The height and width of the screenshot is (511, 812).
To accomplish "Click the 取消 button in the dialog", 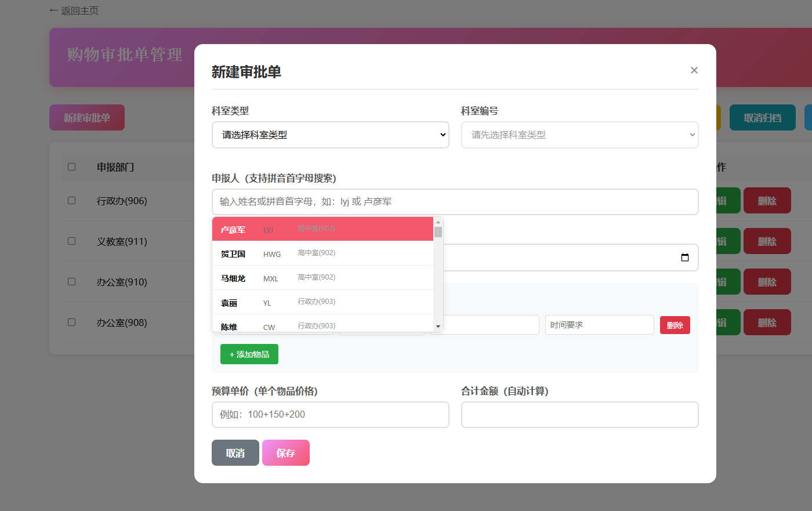I will 235,453.
